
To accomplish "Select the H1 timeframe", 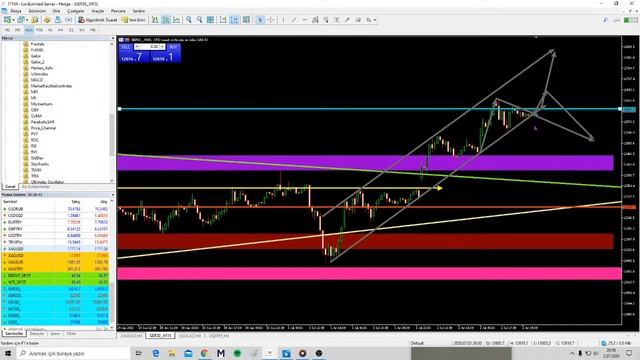I will coord(50,30).
